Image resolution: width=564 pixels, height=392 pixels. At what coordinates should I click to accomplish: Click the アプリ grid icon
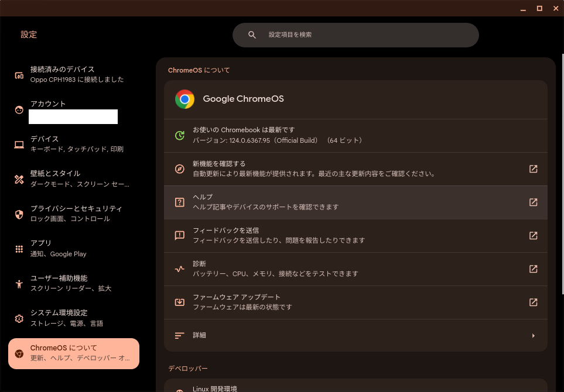[19, 249]
